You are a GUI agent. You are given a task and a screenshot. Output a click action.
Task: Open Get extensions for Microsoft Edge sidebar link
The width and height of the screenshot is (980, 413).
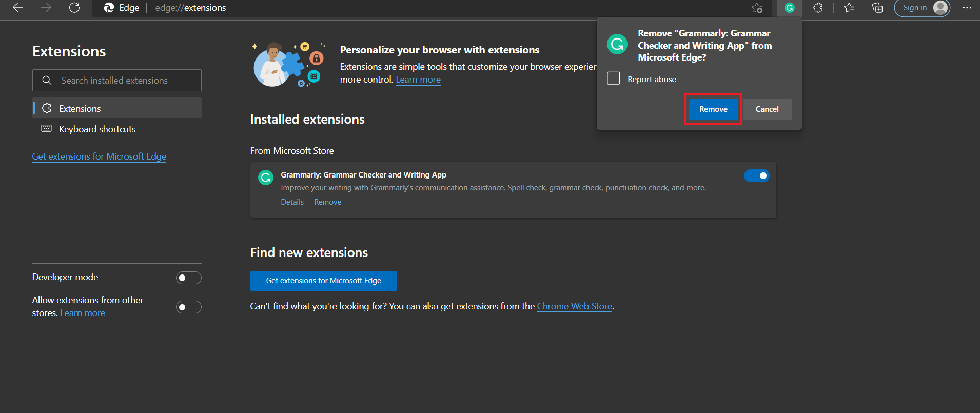[99, 156]
